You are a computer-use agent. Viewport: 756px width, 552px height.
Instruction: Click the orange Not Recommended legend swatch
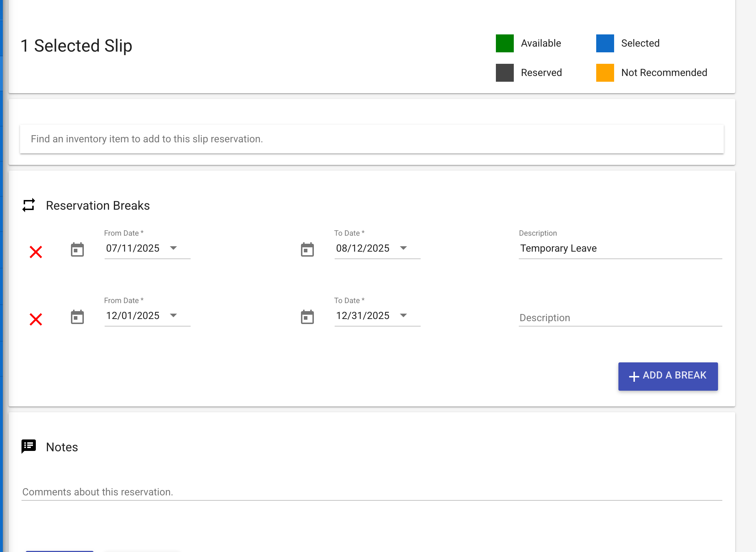(605, 73)
